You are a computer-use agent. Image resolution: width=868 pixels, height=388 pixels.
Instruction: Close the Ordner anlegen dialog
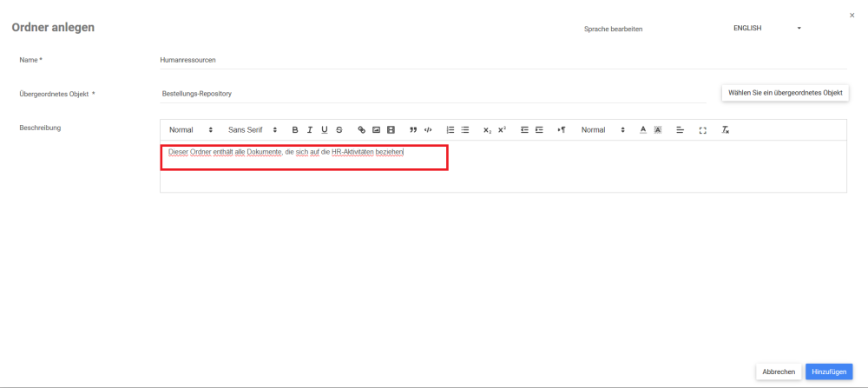852,16
